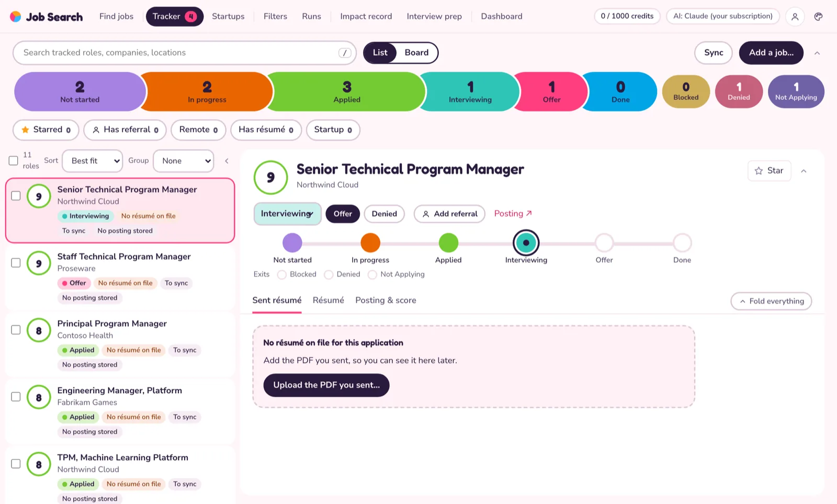This screenshot has height=504, width=837.
Task: Click the large score 9 circle in detail header
Action: [270, 177]
